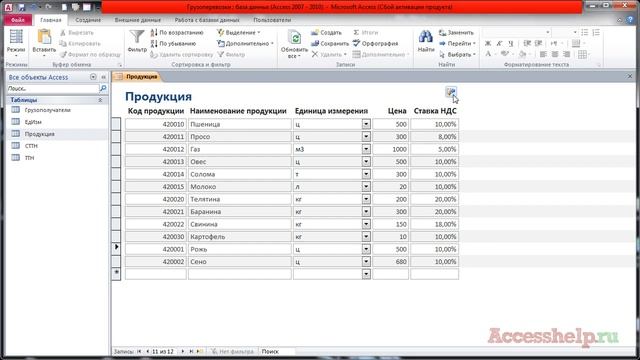
Task: Click Нет фильтра indicator
Action: pos(233,351)
